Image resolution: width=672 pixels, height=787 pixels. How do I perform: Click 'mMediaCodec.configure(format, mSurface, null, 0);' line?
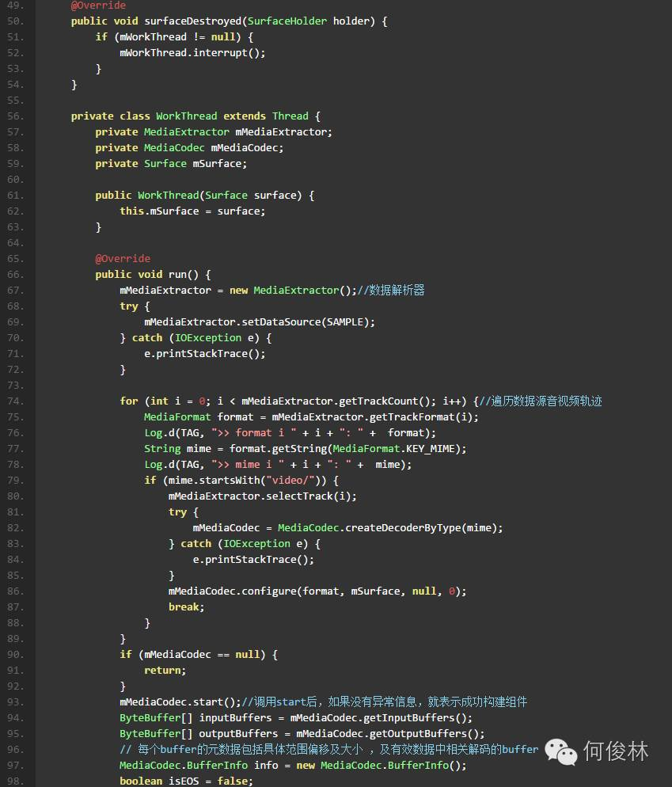pyautogui.click(x=317, y=591)
